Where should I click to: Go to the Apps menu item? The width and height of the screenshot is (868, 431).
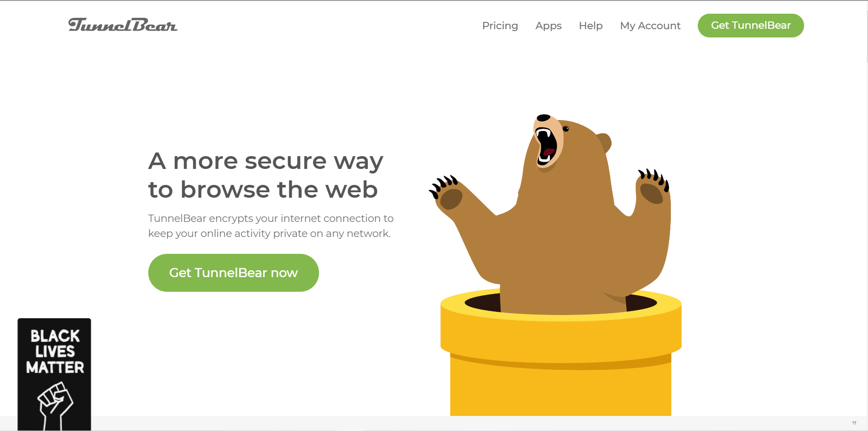549,26
